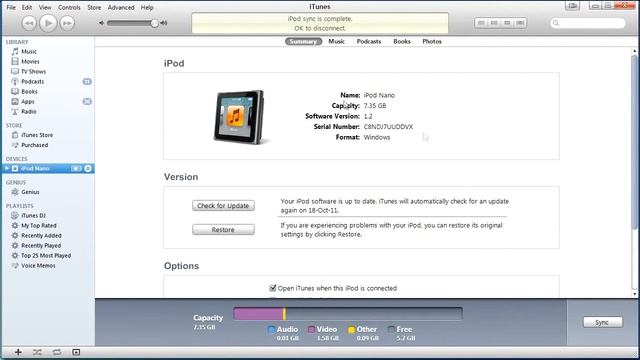Click the Sync button
Screen dimensions: 640x360
(x=602, y=322)
